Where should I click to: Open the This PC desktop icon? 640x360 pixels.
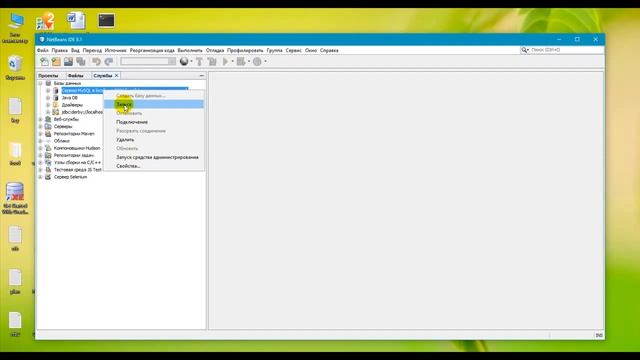16,27
